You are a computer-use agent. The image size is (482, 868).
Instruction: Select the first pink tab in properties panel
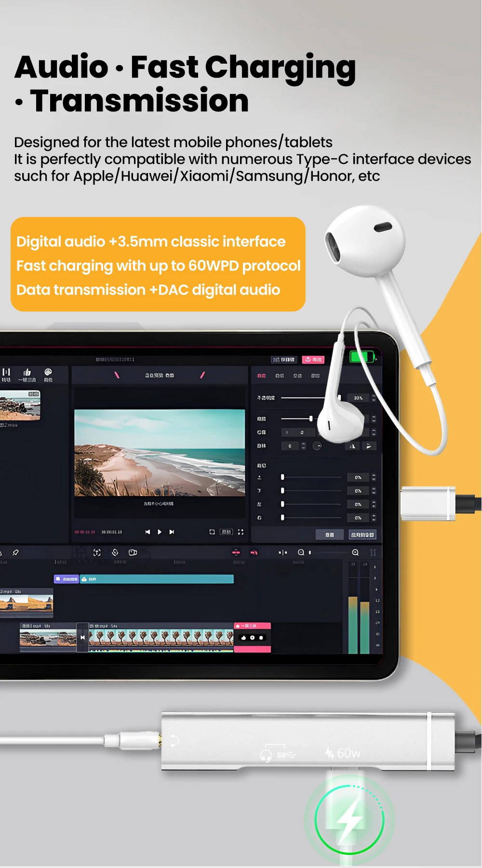point(261,376)
